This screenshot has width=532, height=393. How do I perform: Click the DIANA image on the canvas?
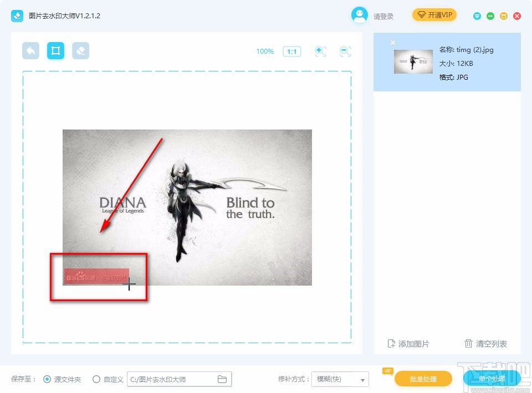pyautogui.click(x=187, y=208)
